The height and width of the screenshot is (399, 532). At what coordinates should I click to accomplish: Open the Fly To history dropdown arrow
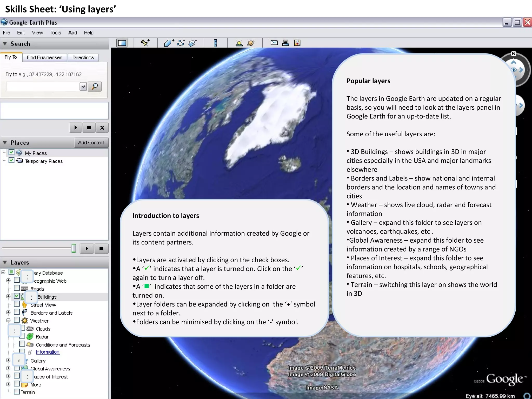(83, 87)
